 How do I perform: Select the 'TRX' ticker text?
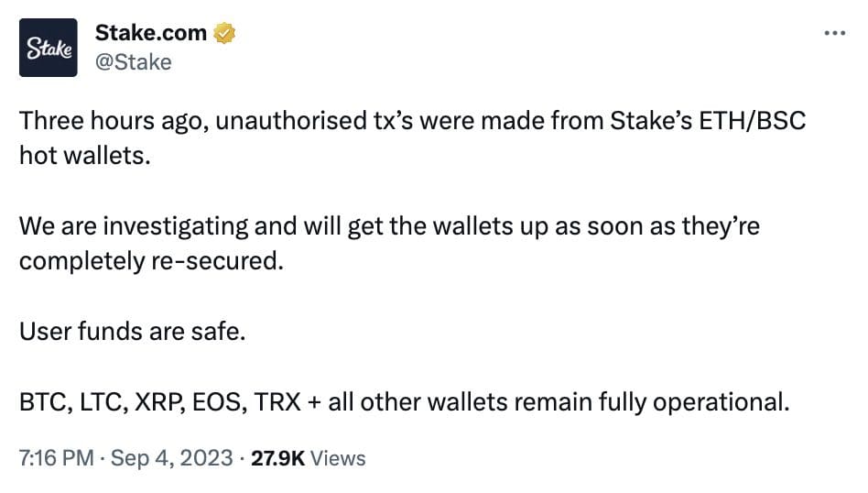(277, 402)
